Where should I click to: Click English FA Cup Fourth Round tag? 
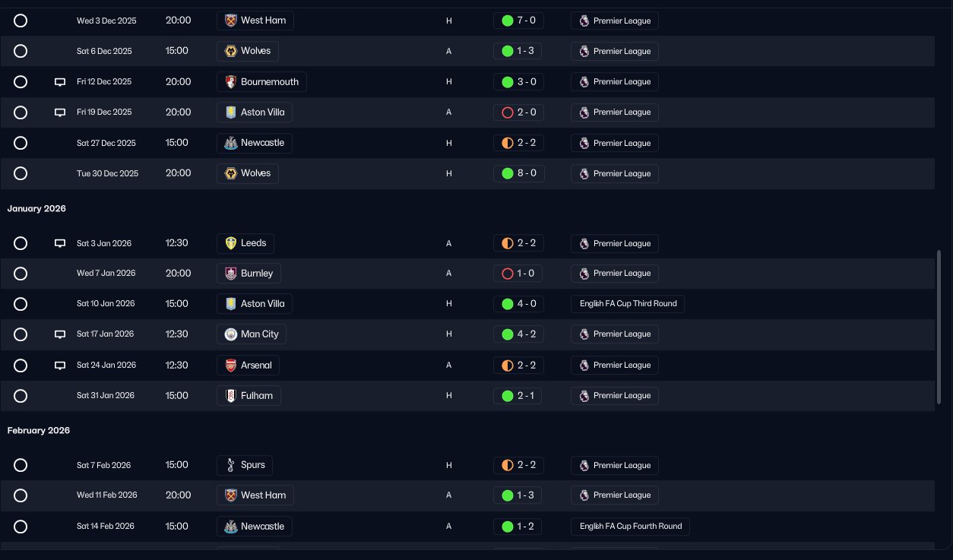click(x=630, y=526)
